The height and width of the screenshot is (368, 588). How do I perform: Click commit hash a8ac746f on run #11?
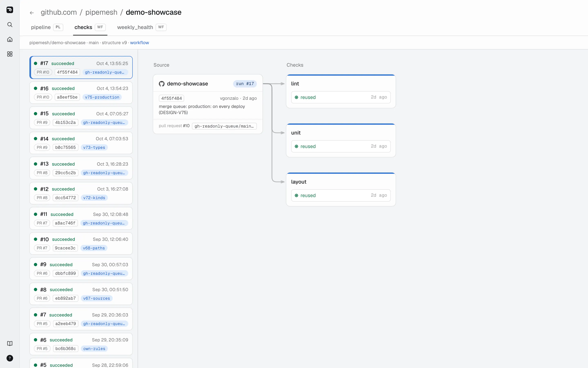pyautogui.click(x=65, y=223)
